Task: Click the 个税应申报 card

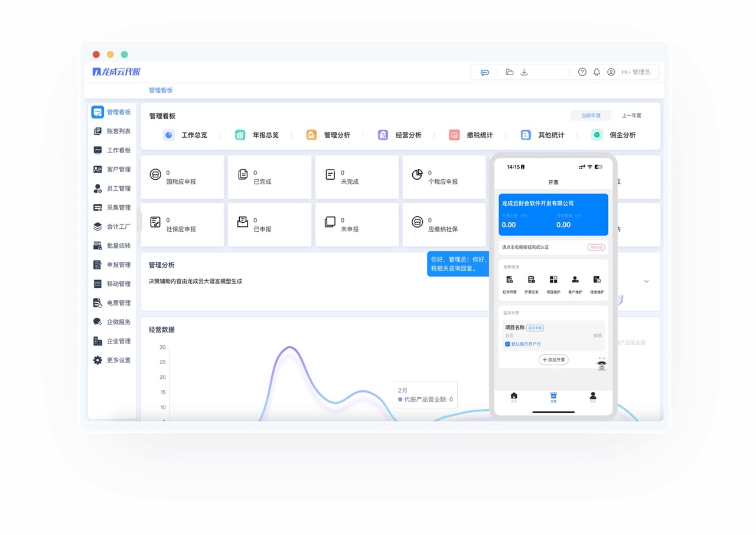Action: coord(444,177)
